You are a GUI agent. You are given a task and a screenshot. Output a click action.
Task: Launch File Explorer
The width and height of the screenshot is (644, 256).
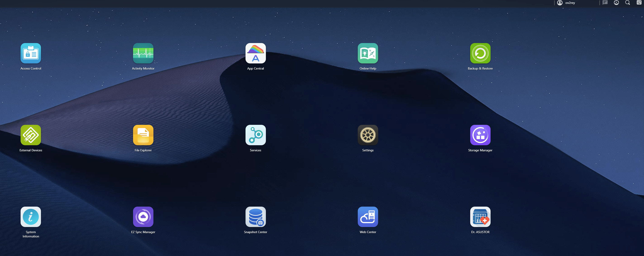click(143, 135)
